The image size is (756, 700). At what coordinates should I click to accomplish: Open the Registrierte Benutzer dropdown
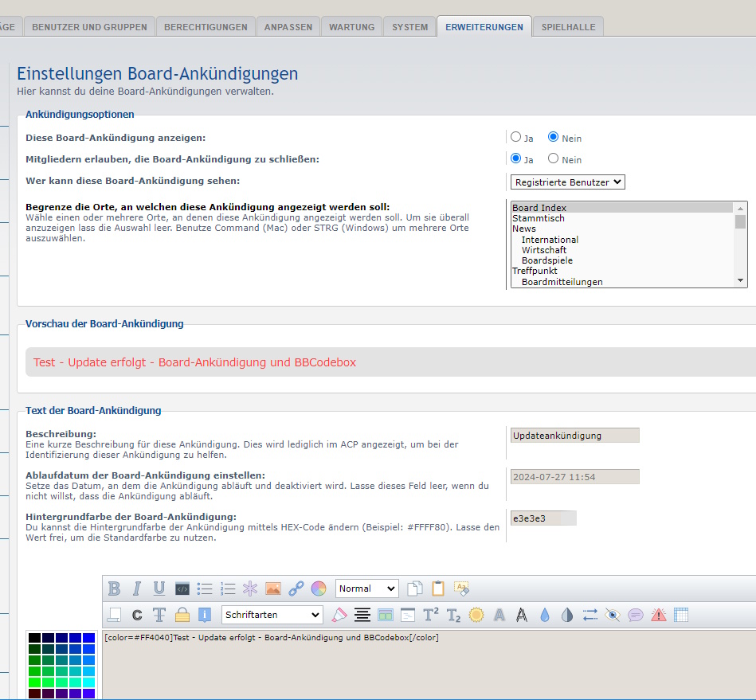[567, 182]
